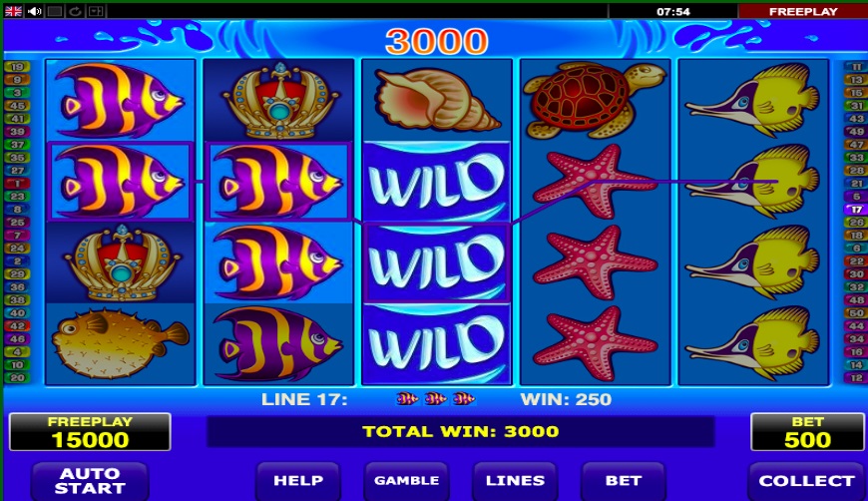The image size is (868, 501).
Task: Click the seashell symbol on reel three
Action: (x=437, y=100)
